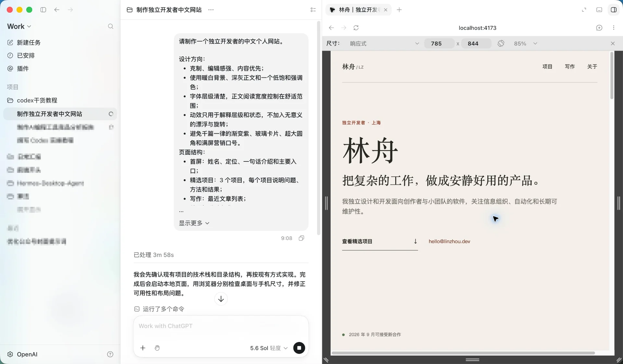Rotate the viewport orientation icon
This screenshot has height=364, width=623.
pos(501,43)
